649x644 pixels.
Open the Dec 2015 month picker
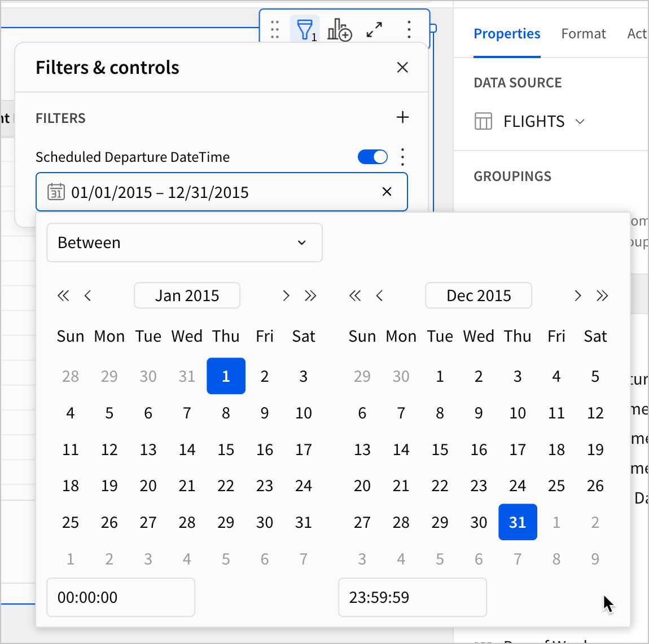point(478,295)
